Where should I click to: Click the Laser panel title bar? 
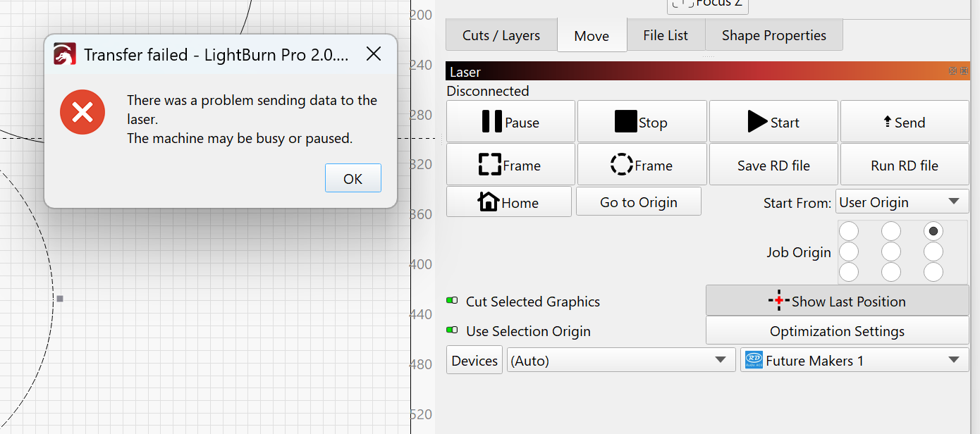[x=691, y=72]
